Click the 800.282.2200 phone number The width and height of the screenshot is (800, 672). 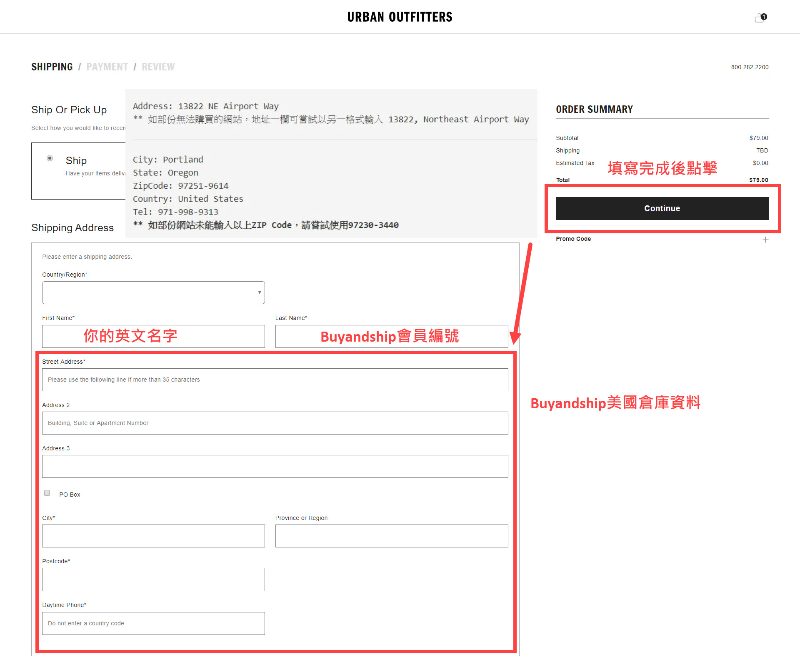(749, 67)
